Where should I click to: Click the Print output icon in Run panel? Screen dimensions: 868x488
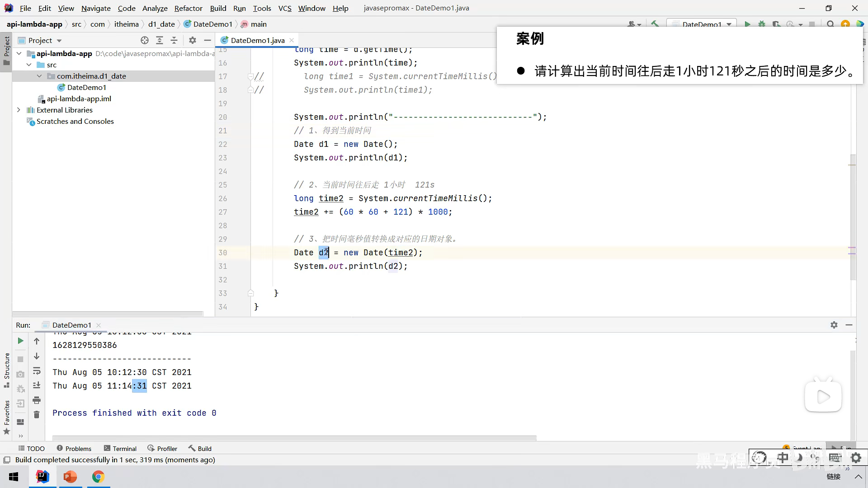pyautogui.click(x=37, y=400)
